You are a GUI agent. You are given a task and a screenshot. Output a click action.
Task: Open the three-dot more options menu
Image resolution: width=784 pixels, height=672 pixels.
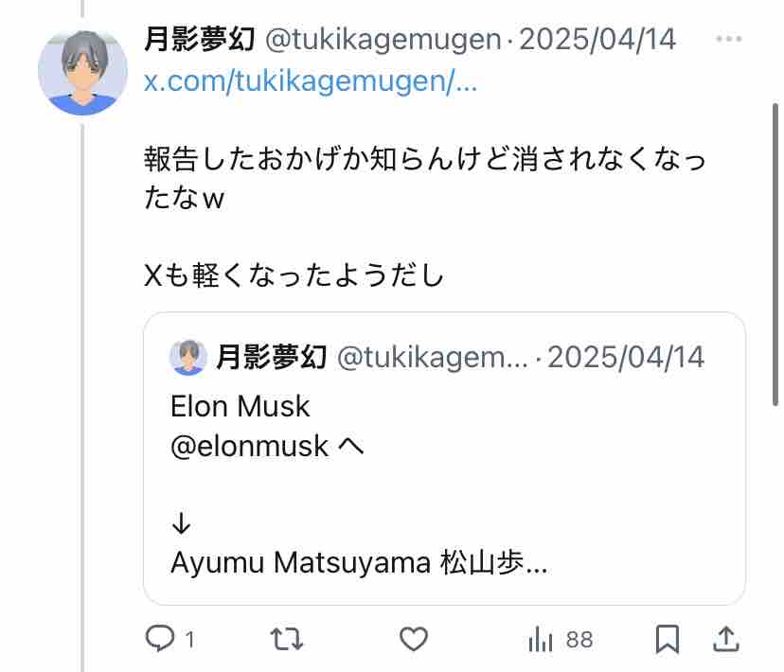[729, 39]
